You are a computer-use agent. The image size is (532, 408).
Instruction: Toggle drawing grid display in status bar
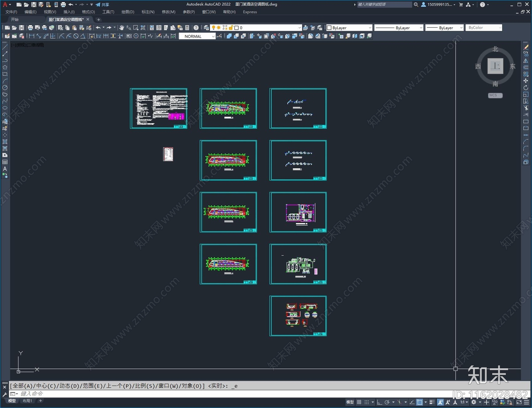pos(359,402)
